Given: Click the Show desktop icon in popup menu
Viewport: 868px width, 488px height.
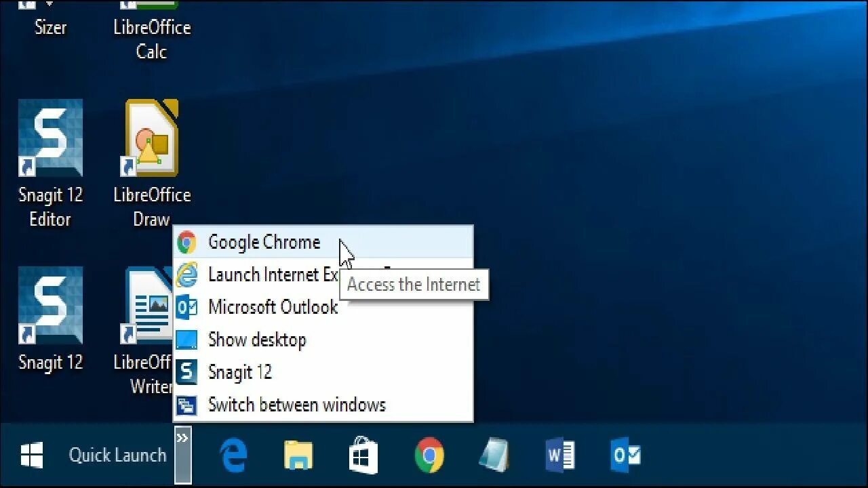Looking at the screenshot, I should tap(186, 340).
